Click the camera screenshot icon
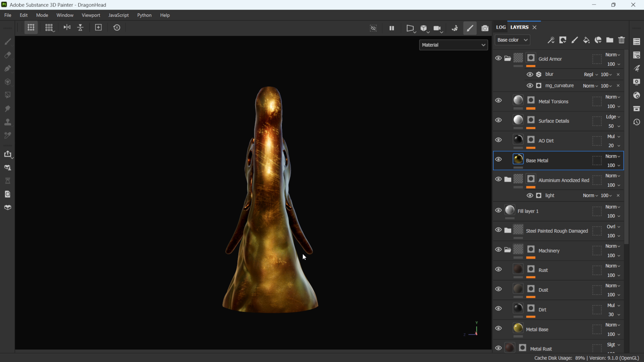This screenshot has width=644, height=362. 485,28
